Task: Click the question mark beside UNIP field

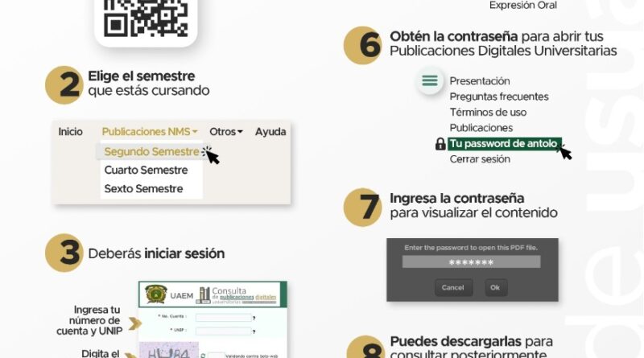Action: [254, 331]
